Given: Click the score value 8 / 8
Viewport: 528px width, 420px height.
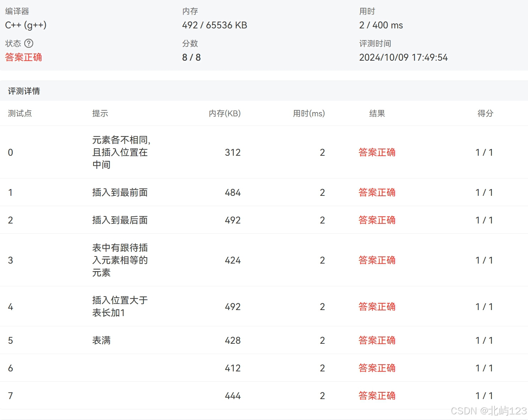Looking at the screenshot, I should (x=192, y=57).
